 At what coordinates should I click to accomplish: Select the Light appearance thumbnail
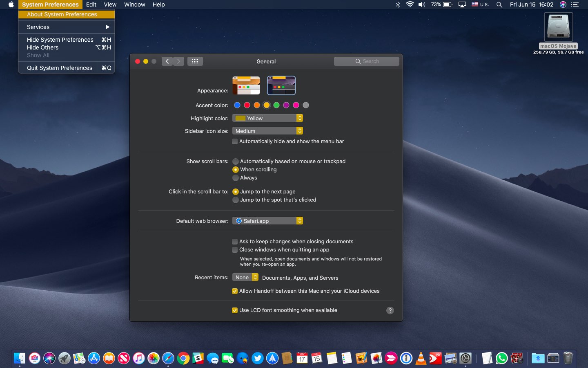tap(246, 85)
